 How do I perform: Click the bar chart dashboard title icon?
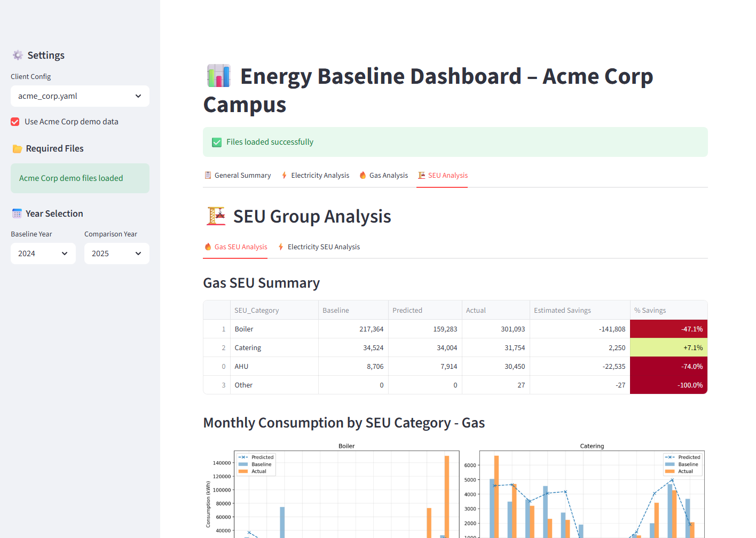click(x=219, y=76)
